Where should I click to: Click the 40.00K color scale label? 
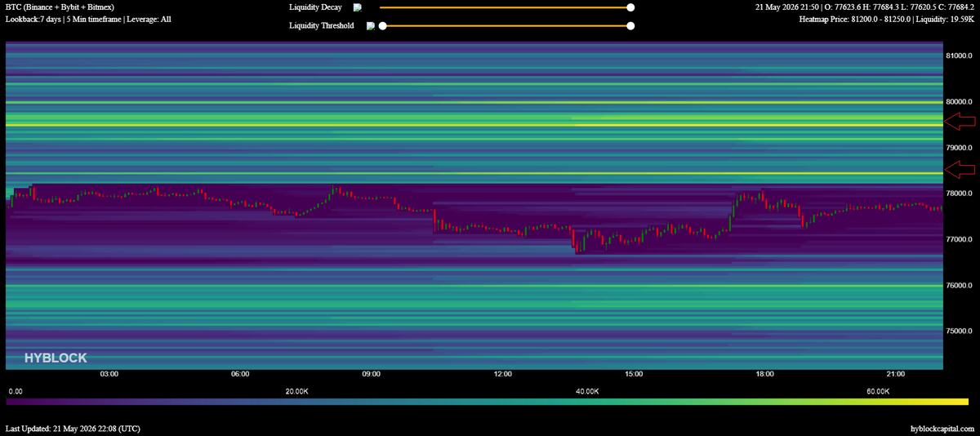click(587, 392)
